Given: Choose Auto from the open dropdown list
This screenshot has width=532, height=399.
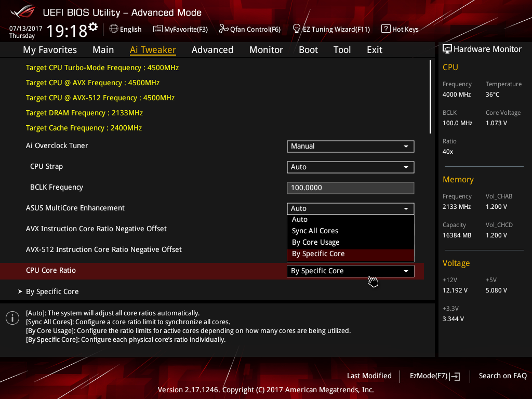Looking at the screenshot, I should point(351,220).
